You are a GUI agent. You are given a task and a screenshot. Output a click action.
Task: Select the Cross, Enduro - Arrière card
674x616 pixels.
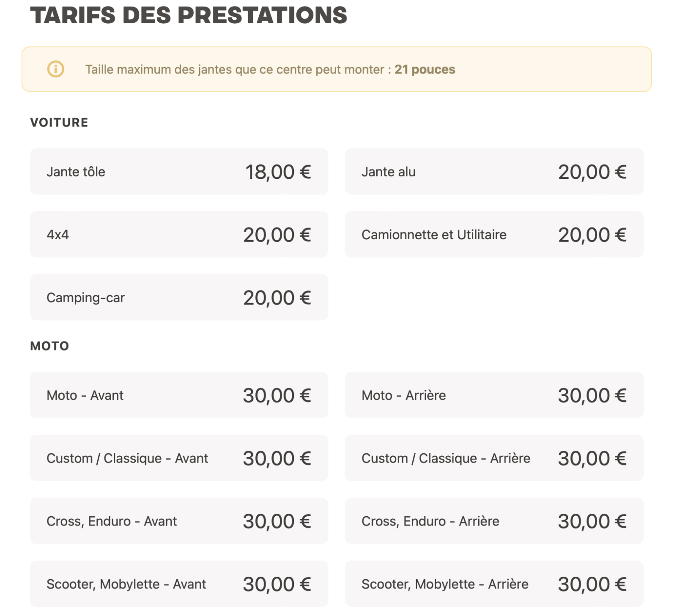click(x=494, y=521)
